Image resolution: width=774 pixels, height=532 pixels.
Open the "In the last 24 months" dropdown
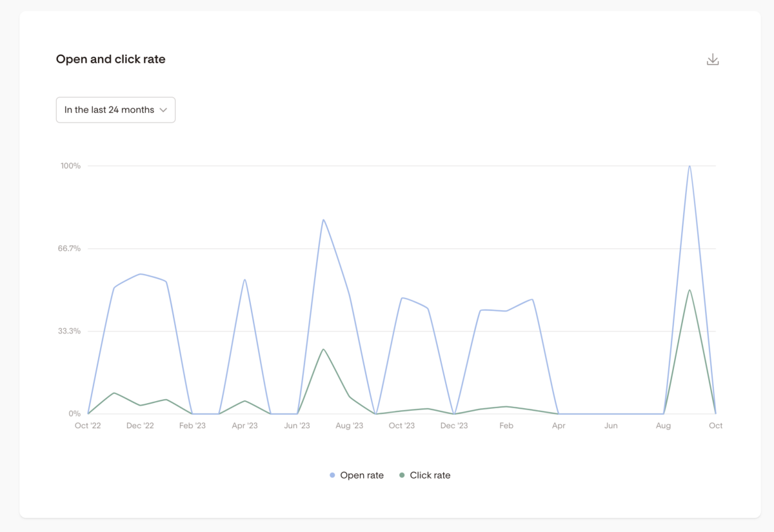[x=115, y=110]
